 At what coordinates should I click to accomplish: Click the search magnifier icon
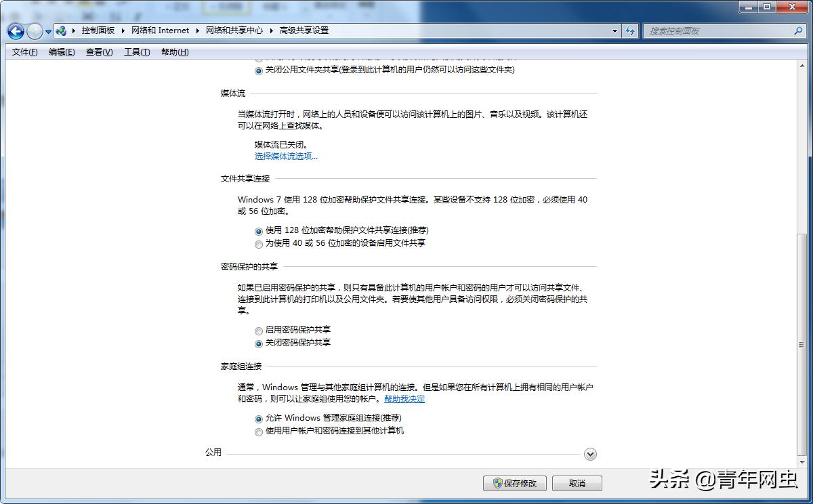click(x=798, y=30)
